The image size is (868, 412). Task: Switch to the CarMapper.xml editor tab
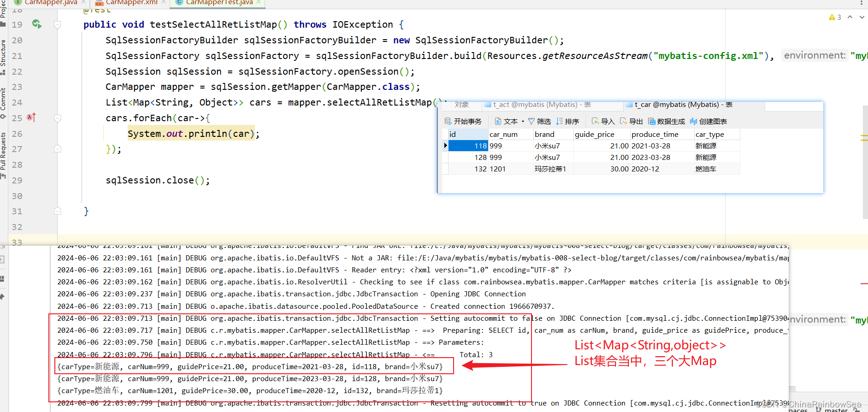pos(131,3)
